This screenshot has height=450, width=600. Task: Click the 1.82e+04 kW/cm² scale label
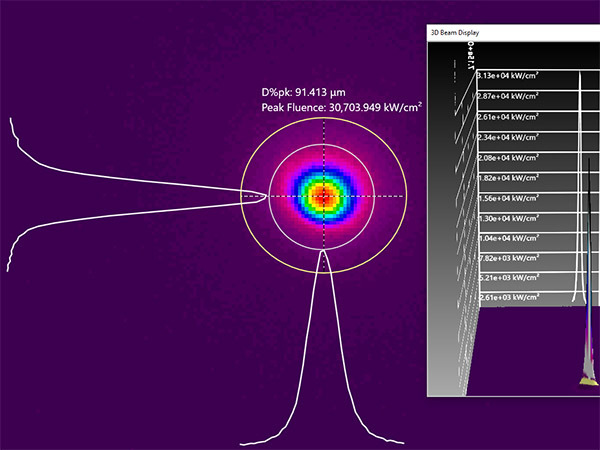pyautogui.click(x=508, y=178)
